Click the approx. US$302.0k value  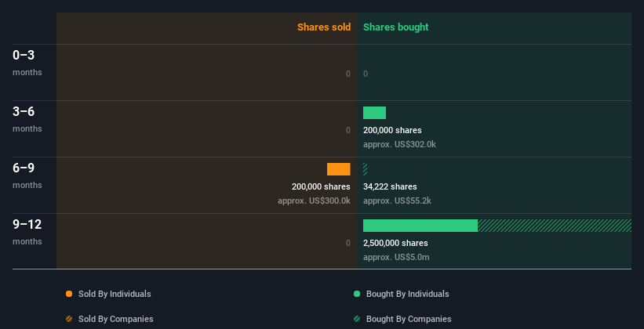pyautogui.click(x=399, y=144)
